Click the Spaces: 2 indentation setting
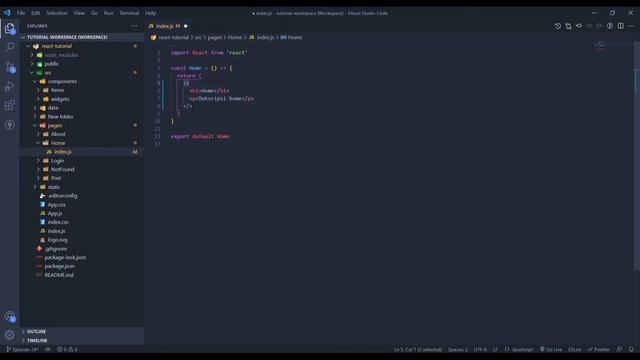 (458, 349)
